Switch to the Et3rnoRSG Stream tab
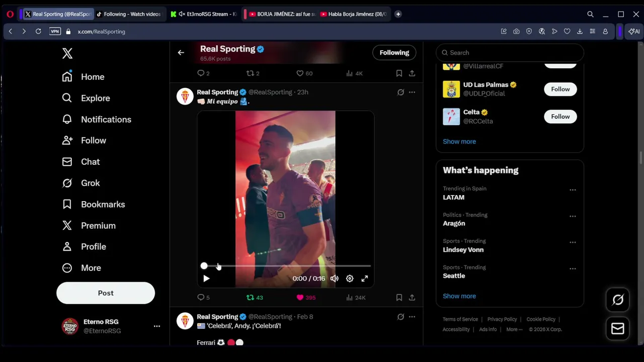The height and width of the screenshot is (362, 644). pyautogui.click(x=204, y=14)
